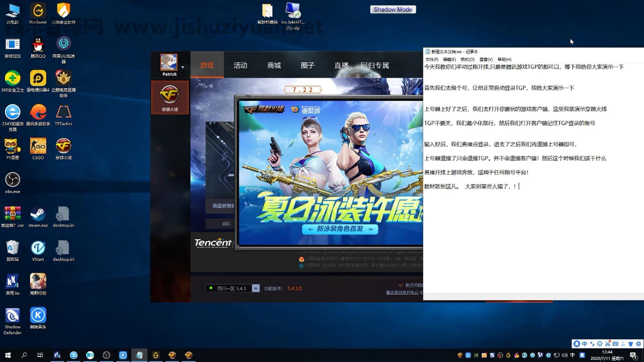The image size is (644, 362).
Task: Select 穿越火线 in the TGP game sidebar
Action: [170, 98]
